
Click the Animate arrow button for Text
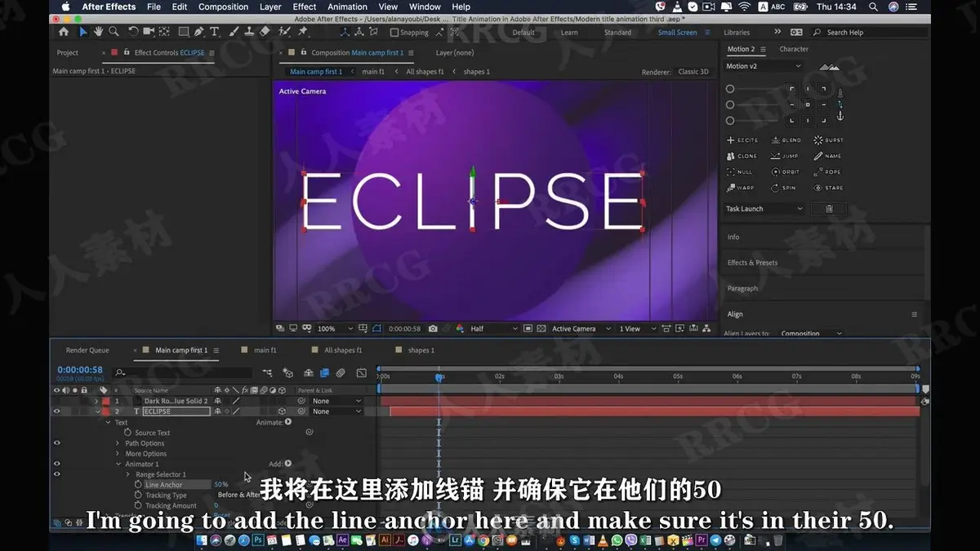[288, 422]
